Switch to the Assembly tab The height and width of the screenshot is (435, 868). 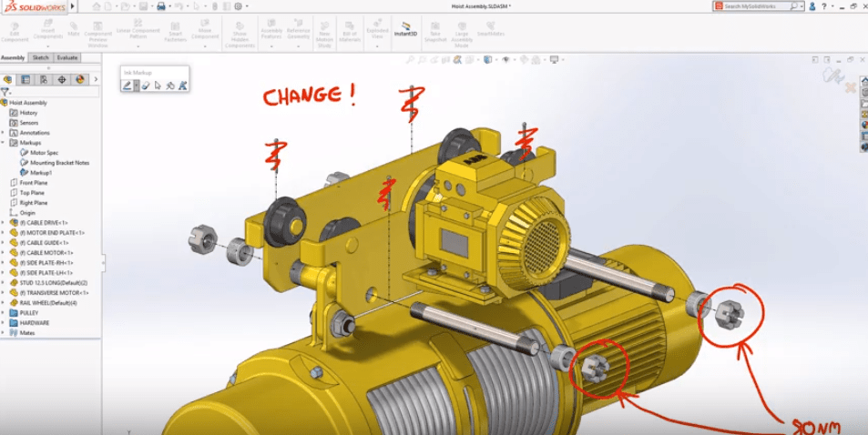click(x=13, y=57)
